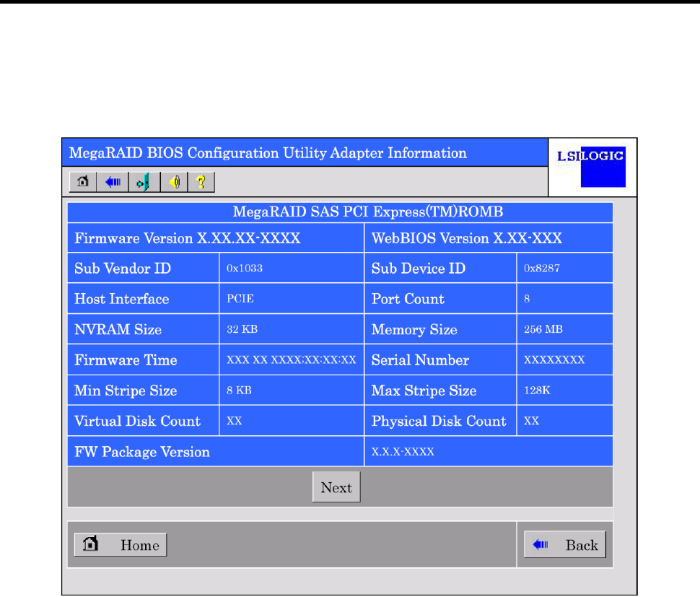This screenshot has height=597, width=700.
Task: Click the Serial Number label
Action: pos(420,360)
